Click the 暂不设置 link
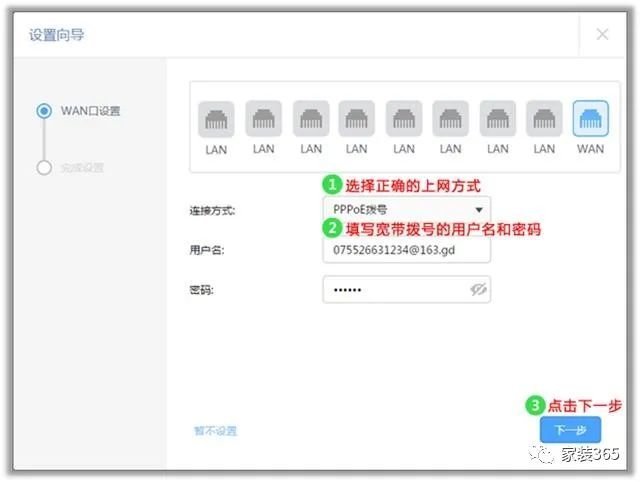This screenshot has width=640, height=482. (216, 431)
